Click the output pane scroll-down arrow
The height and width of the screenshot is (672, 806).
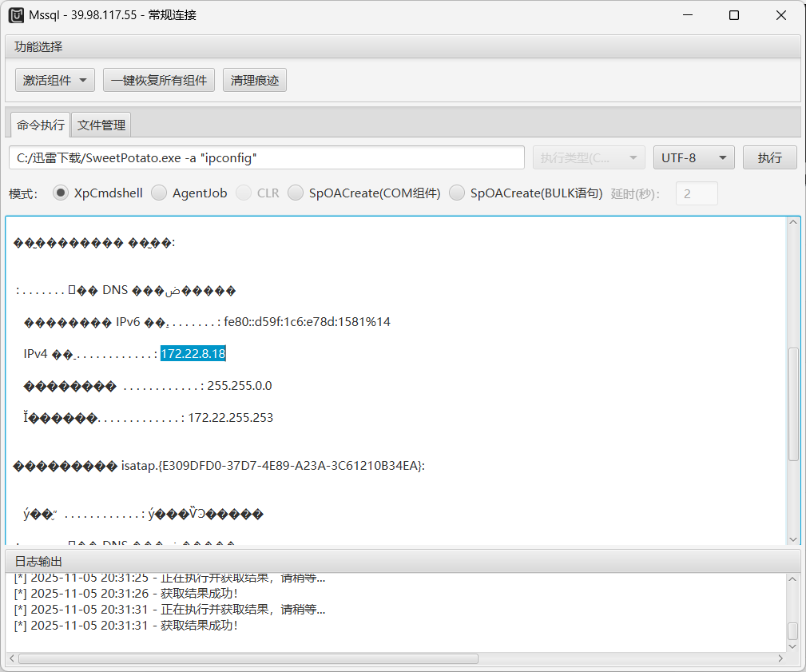click(793, 539)
